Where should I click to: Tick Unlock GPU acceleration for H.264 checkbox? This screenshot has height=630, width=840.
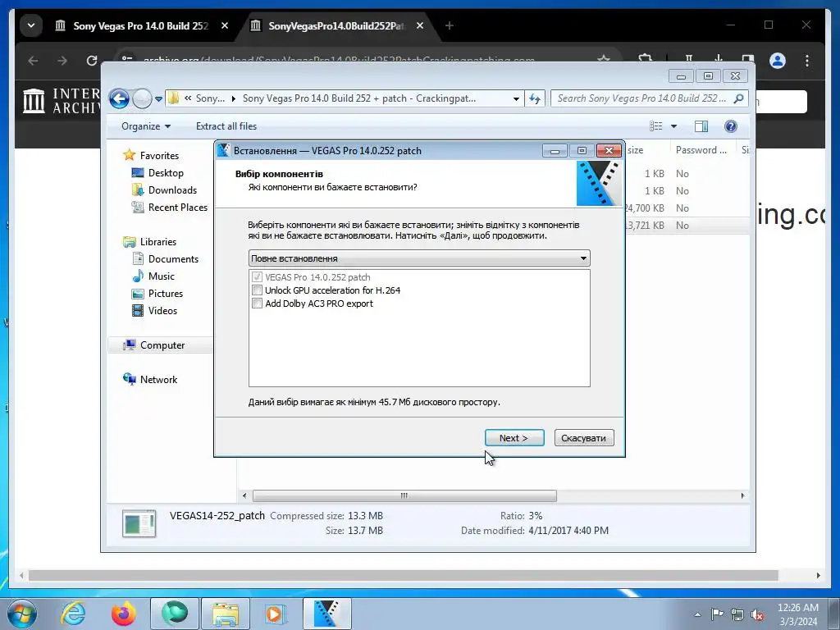coord(257,290)
